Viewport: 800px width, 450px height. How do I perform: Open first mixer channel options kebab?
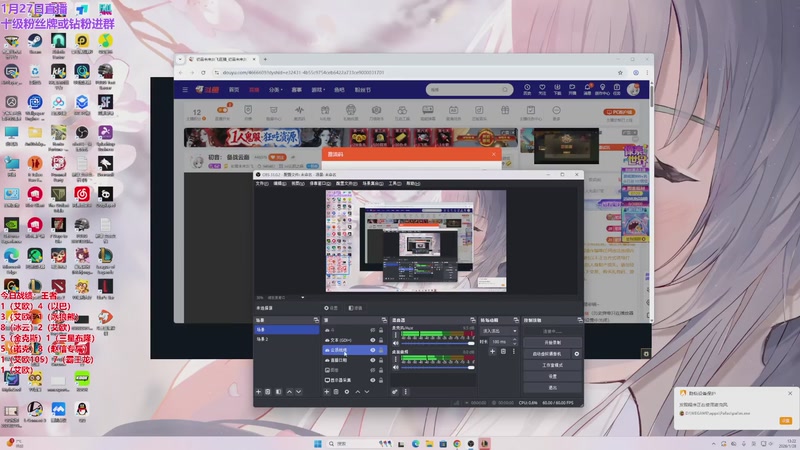click(x=395, y=335)
